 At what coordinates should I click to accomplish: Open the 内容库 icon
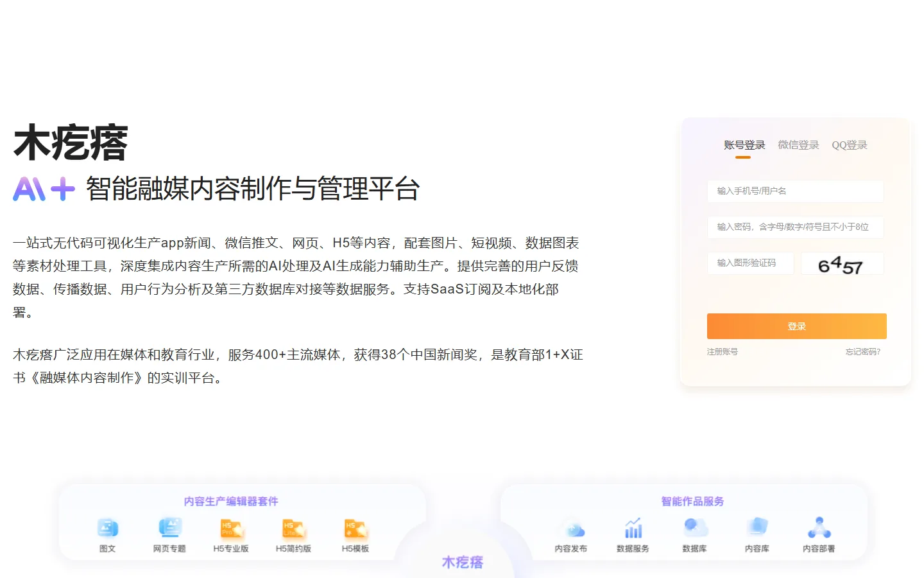tap(757, 527)
